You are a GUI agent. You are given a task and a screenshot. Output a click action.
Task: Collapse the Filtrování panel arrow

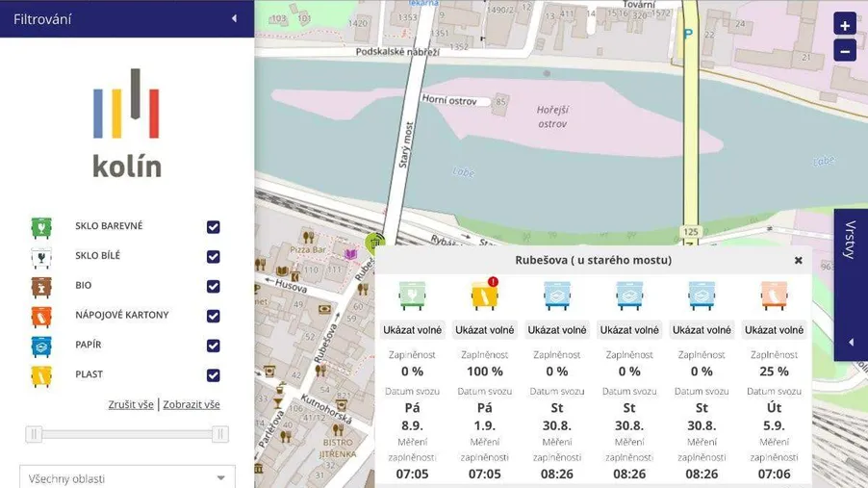click(x=234, y=18)
